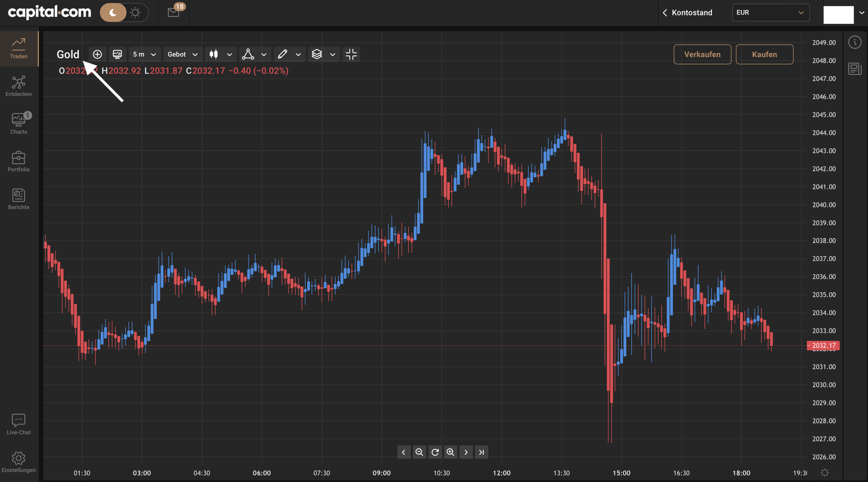Switch to dark mode moon toggle
This screenshot has height=482, width=868.
[x=113, y=13]
